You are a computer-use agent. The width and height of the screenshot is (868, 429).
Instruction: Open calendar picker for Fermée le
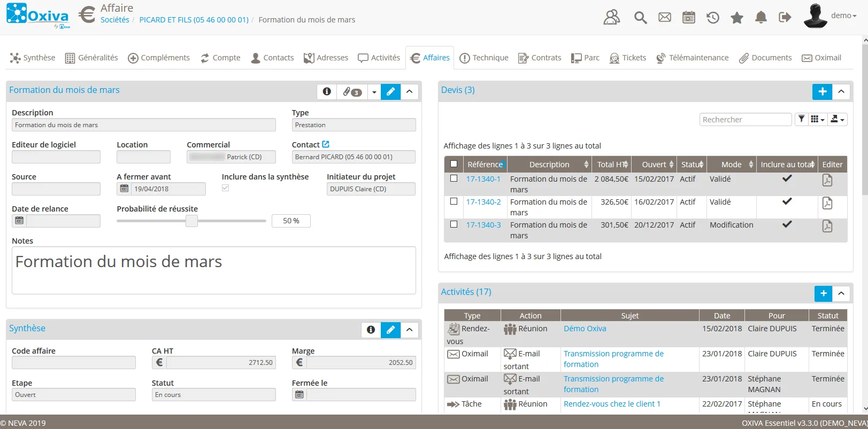pyautogui.click(x=299, y=394)
